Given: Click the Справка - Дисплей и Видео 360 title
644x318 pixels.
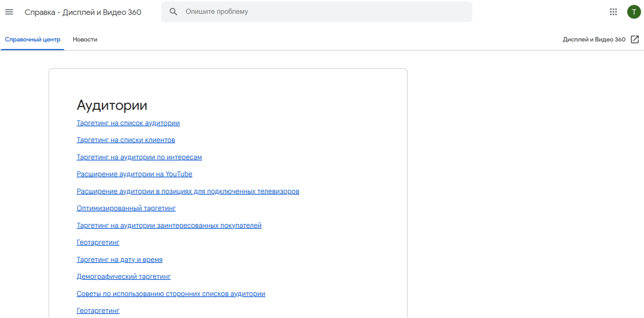Looking at the screenshot, I should (83, 12).
